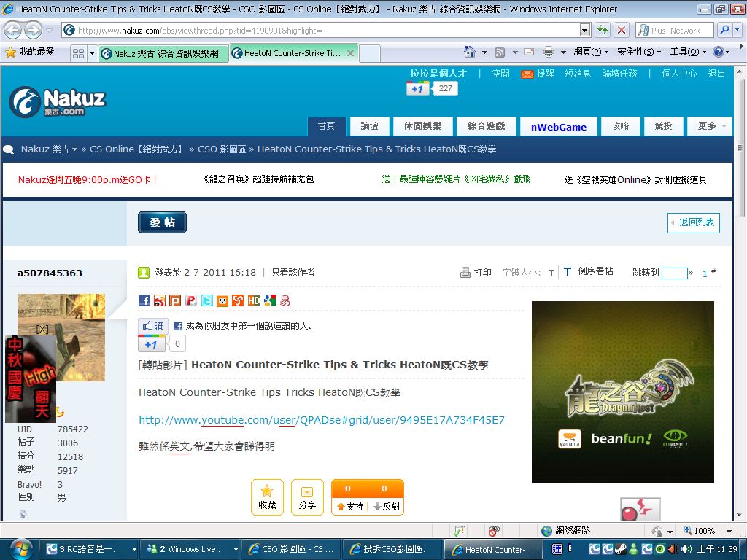Open the recent pages dropdown arrow
The image size is (747, 560).
(x=49, y=31)
